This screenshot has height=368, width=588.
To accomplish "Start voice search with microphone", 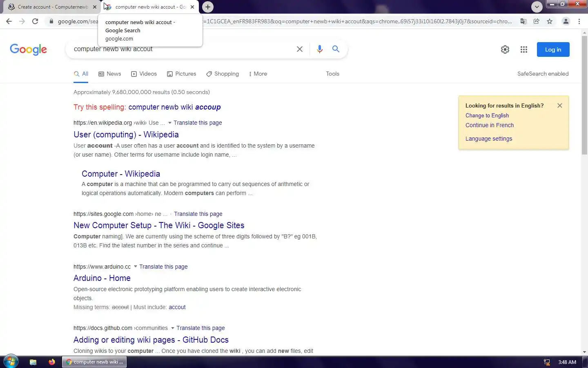I will click(319, 49).
